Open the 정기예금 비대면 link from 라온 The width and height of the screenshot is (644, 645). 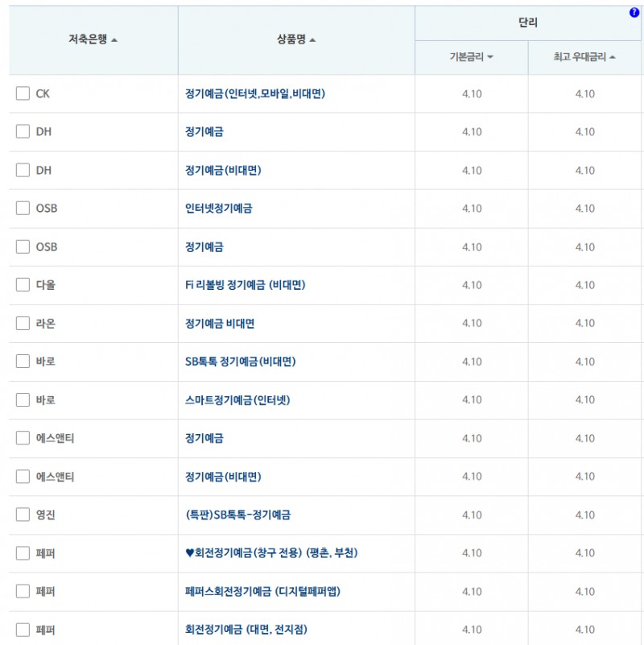click(220, 324)
